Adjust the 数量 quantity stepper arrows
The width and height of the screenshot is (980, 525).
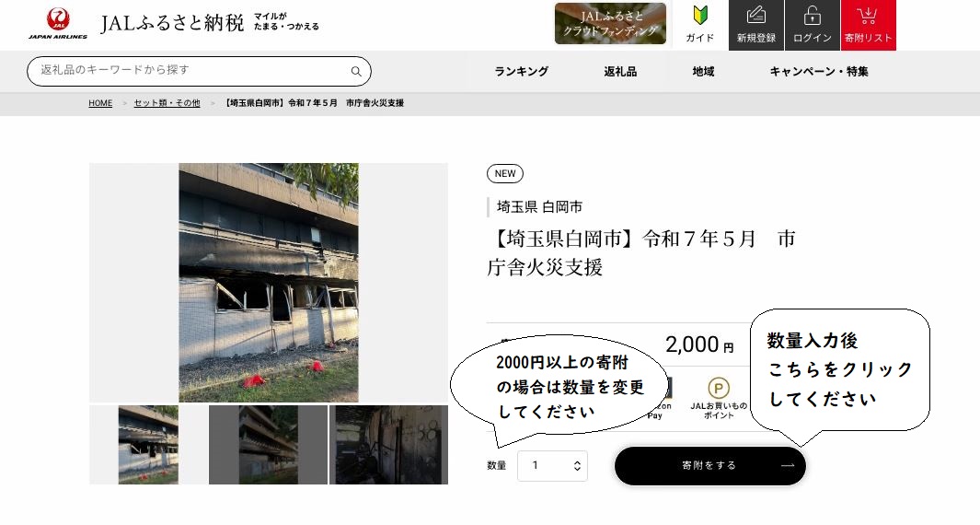tap(577, 465)
